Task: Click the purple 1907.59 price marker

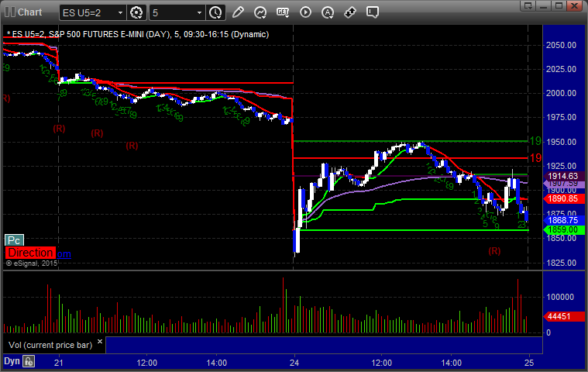Action: click(x=563, y=184)
